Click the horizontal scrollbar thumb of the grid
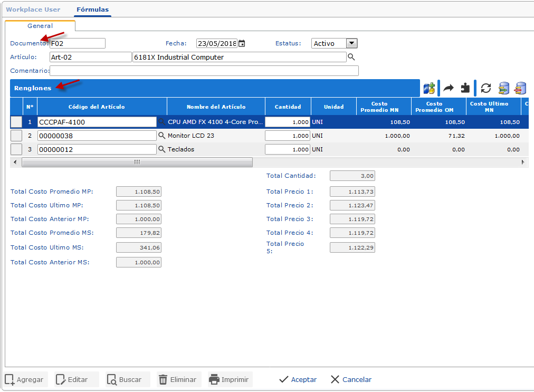Screen dimensions: 534x392 137,162
